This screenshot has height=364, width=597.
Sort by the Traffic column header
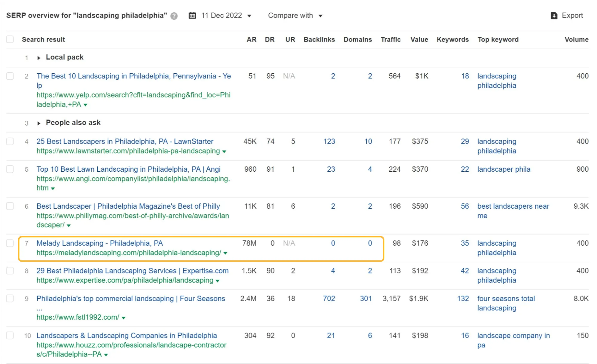(390, 39)
